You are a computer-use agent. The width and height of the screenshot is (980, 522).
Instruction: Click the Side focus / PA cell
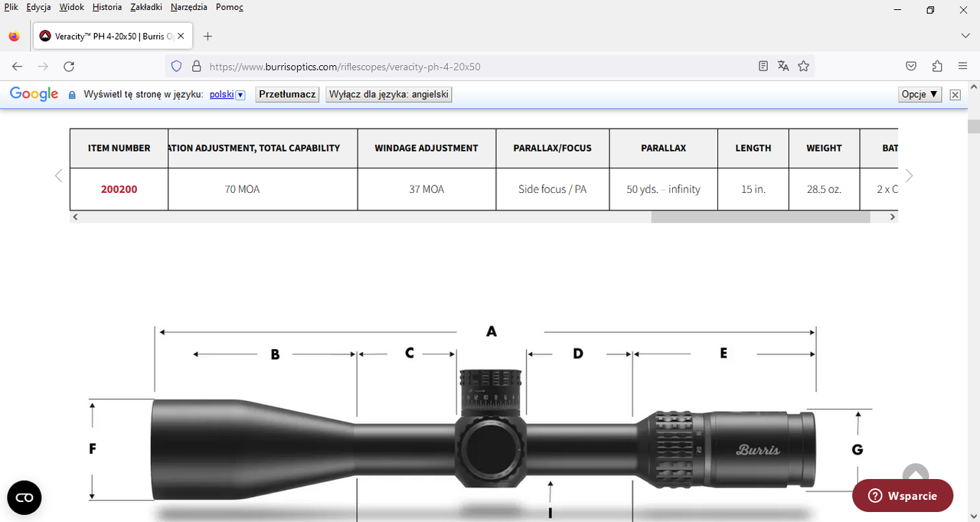point(552,189)
